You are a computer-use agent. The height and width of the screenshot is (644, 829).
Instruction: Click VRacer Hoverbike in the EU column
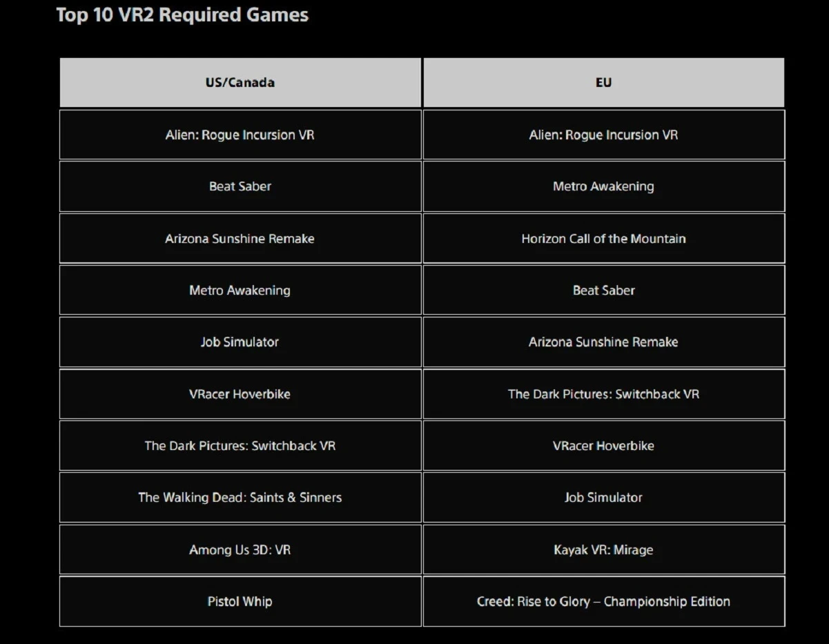click(603, 446)
